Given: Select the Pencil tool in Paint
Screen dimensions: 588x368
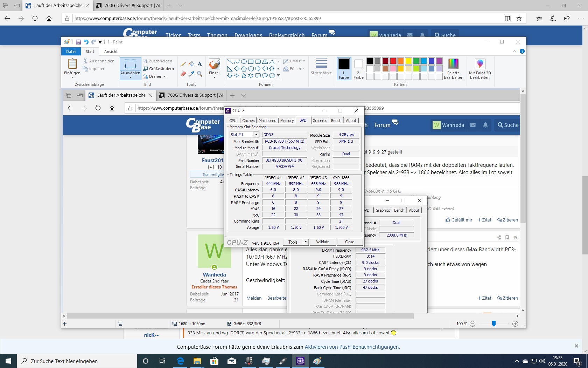Looking at the screenshot, I should (x=183, y=64).
